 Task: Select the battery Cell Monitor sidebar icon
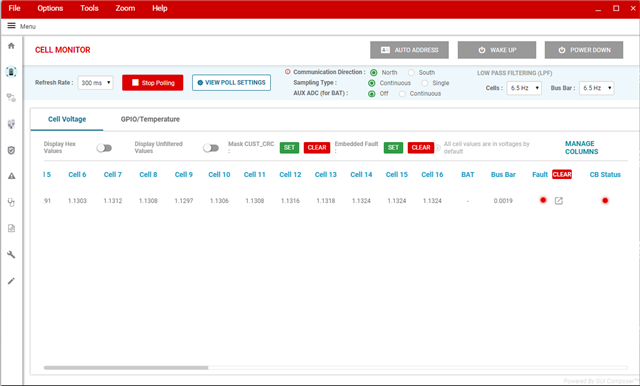[11, 72]
